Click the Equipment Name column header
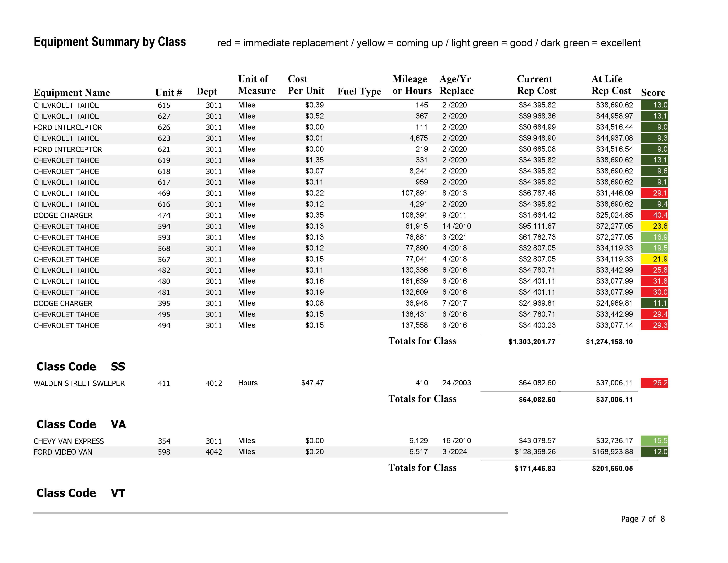 point(72,92)
